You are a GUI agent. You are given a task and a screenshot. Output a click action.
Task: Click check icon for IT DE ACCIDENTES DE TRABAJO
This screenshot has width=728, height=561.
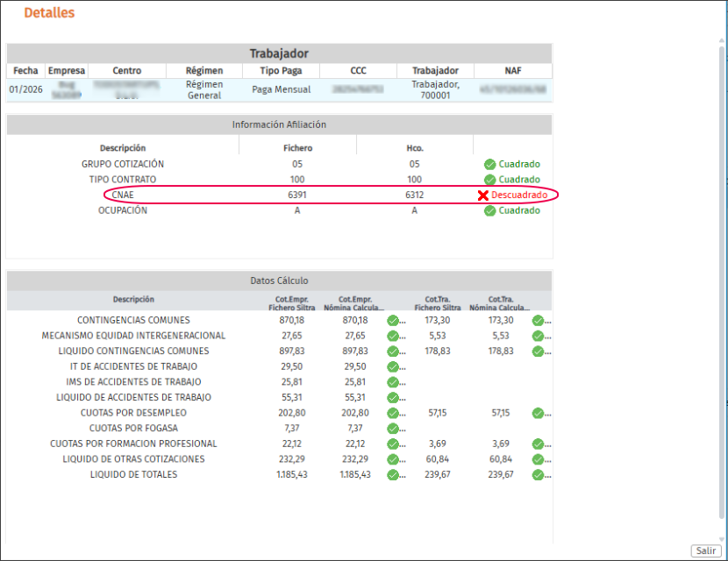click(393, 367)
